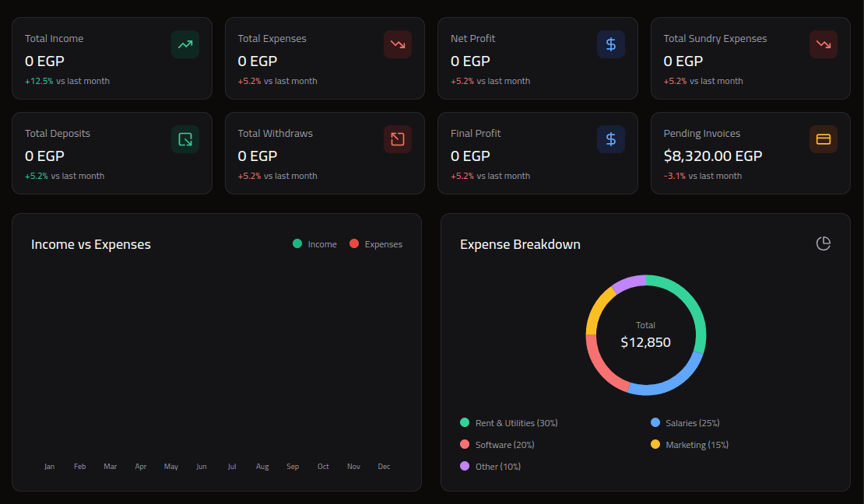Click the green deposit arrow icon
This screenshot has height=504, width=864.
tap(184, 139)
